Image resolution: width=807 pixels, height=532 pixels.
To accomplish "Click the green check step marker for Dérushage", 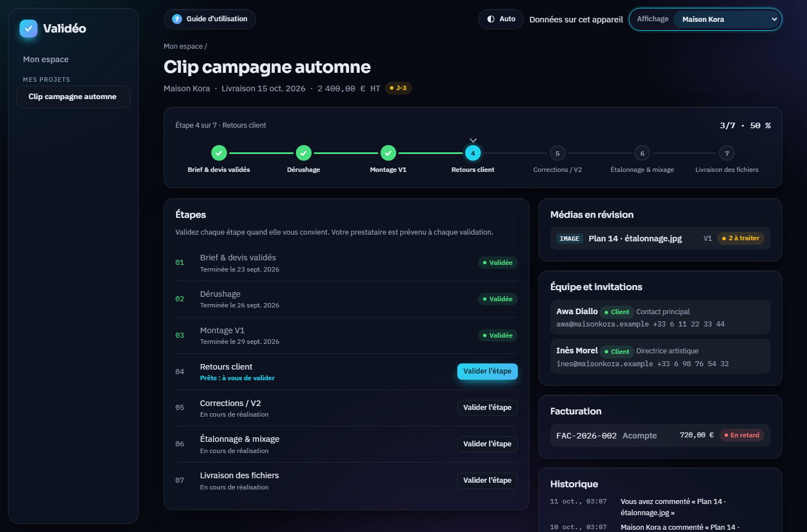I will (x=304, y=153).
